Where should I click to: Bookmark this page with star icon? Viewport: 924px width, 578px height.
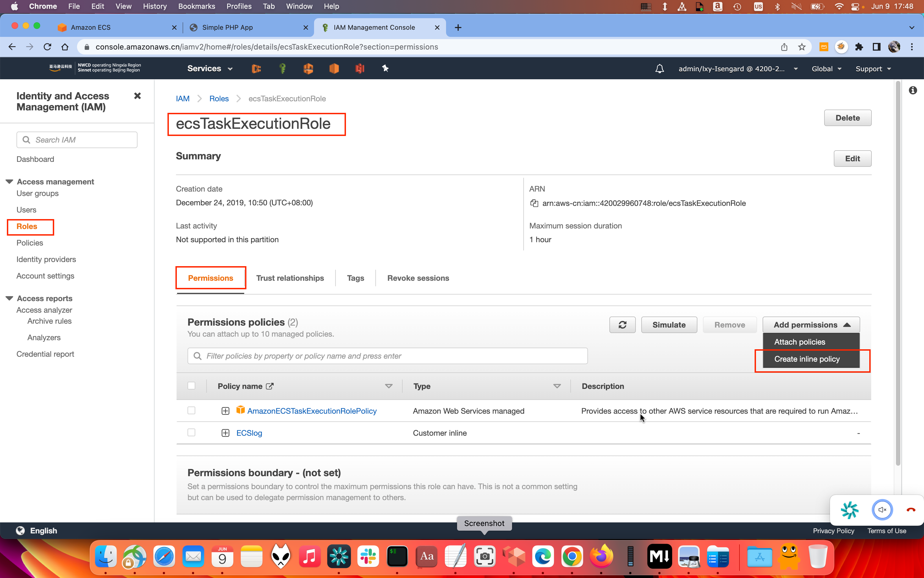pyautogui.click(x=802, y=47)
